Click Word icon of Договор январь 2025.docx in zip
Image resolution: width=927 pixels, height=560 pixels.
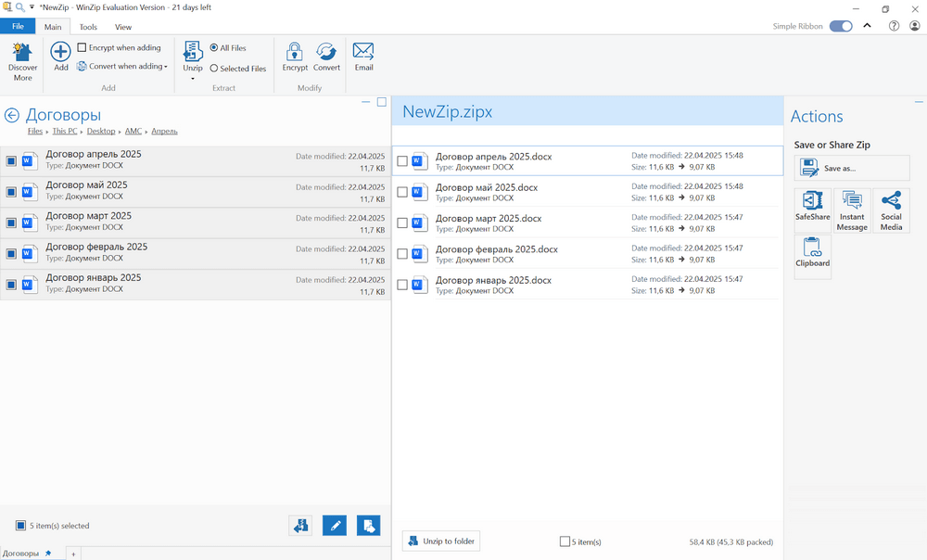pyautogui.click(x=420, y=285)
